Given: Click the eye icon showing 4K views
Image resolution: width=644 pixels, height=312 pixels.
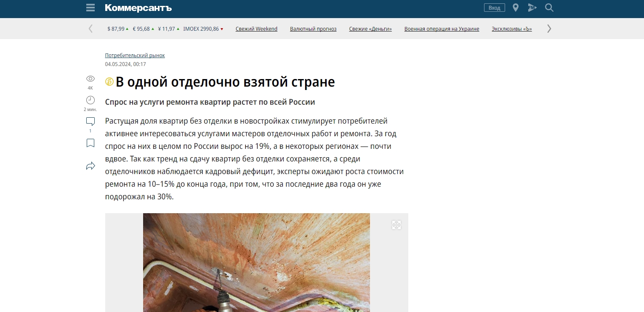Looking at the screenshot, I should [x=90, y=79].
